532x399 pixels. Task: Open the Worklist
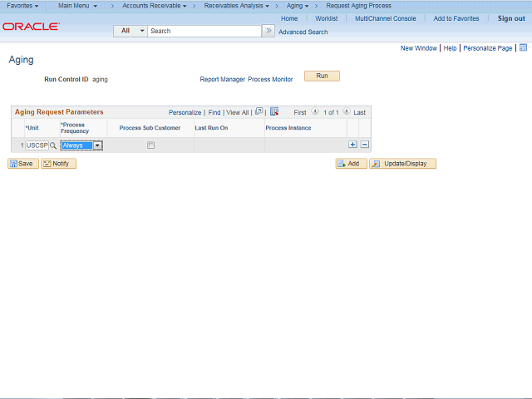(x=327, y=18)
